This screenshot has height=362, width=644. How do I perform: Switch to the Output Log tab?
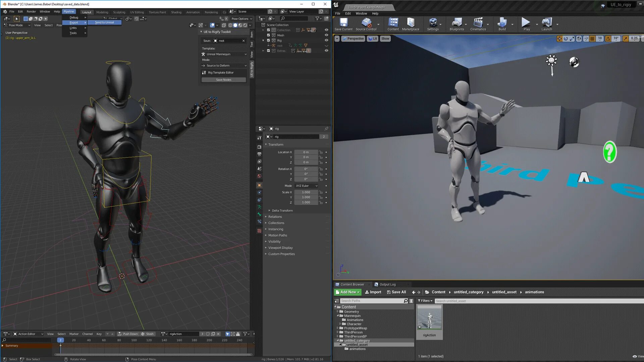point(387,285)
